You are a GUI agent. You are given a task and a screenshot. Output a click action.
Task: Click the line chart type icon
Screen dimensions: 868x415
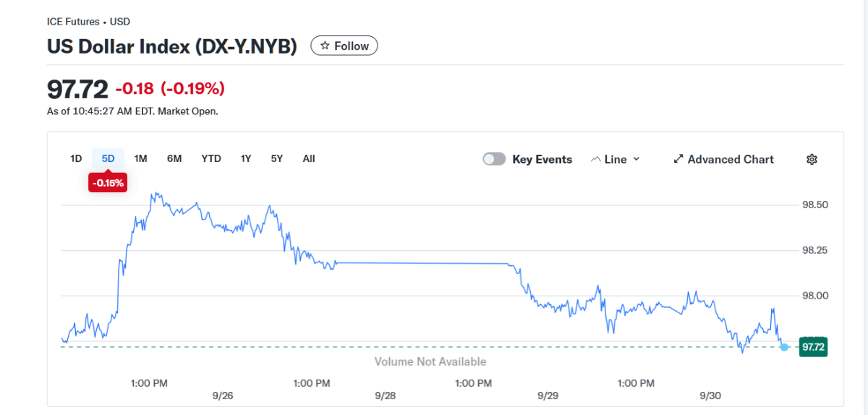[x=596, y=159]
